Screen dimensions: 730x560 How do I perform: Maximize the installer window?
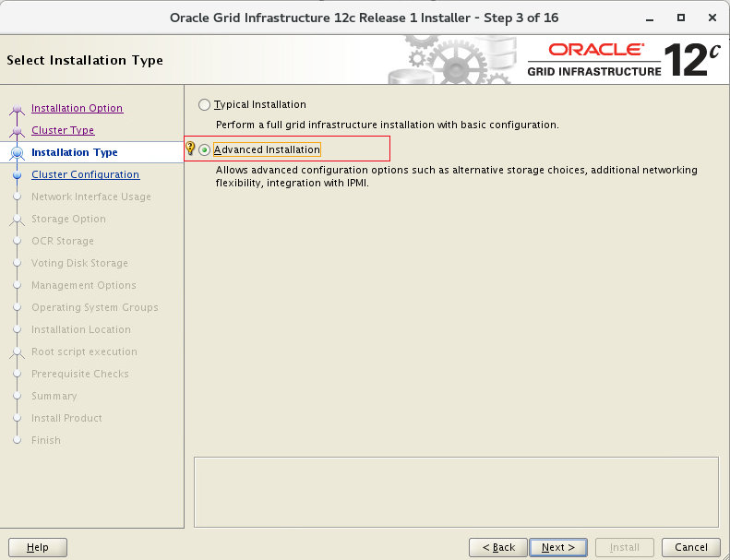(x=681, y=18)
